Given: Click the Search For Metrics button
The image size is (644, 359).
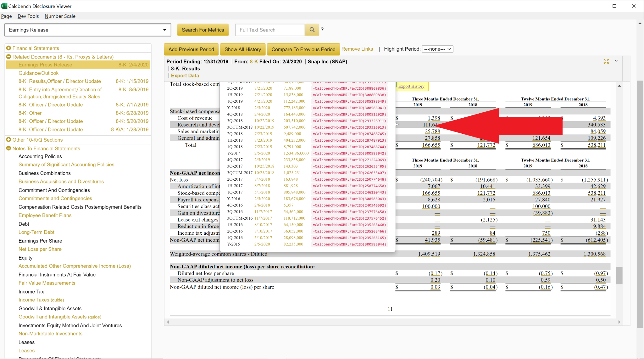Looking at the screenshot, I should [x=203, y=30].
